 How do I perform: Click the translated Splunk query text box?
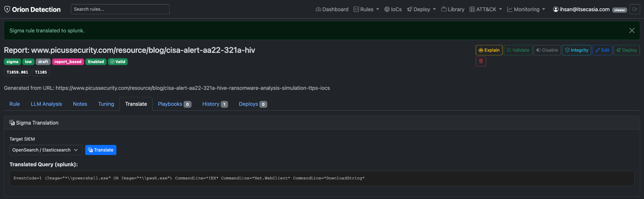322,178
